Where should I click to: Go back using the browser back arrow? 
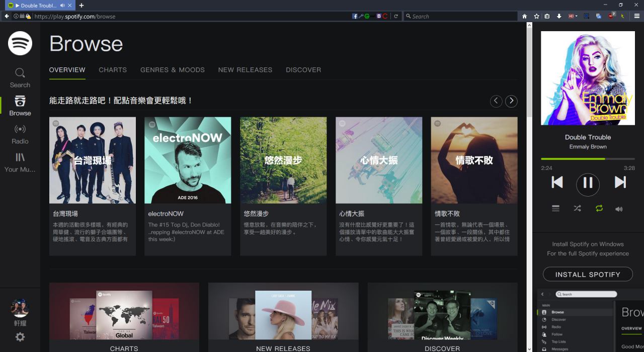coord(7,16)
